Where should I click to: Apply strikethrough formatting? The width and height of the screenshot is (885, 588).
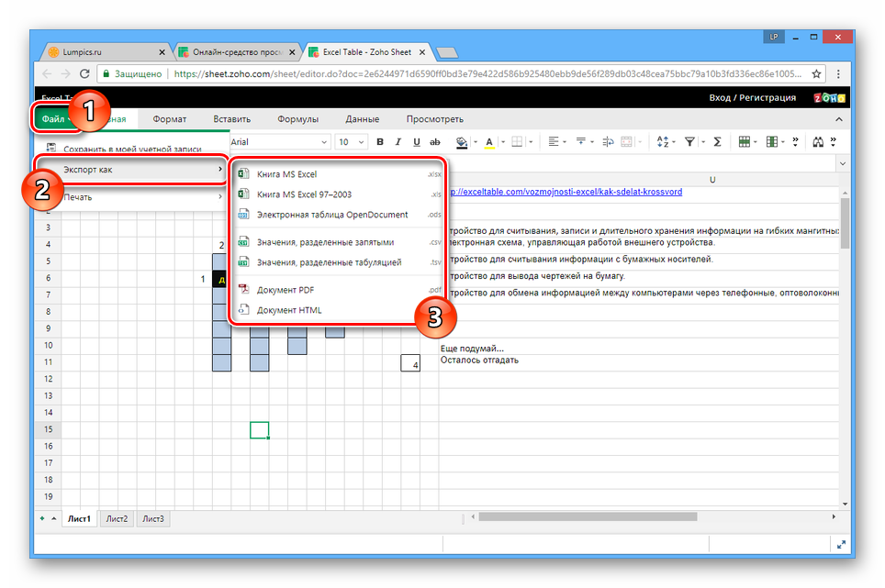click(434, 142)
